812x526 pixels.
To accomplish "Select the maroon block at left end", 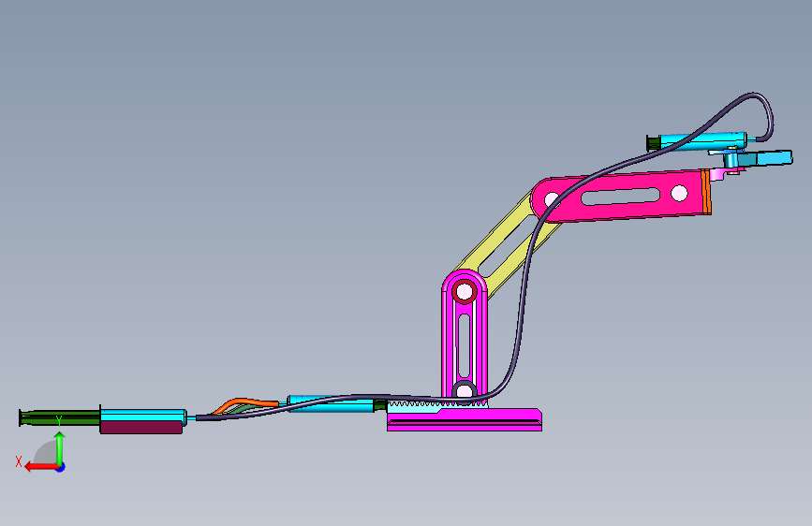I will (140, 427).
